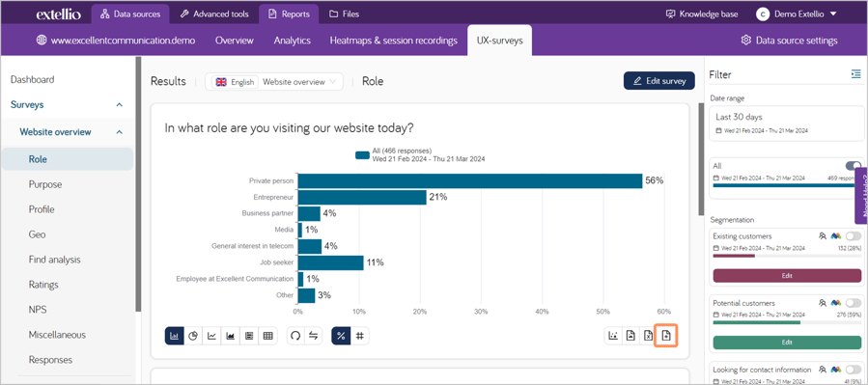Viewport: 868px width, 385px height.
Task: Click the www.excellentcommunication.demo site label
Action: [x=123, y=41]
